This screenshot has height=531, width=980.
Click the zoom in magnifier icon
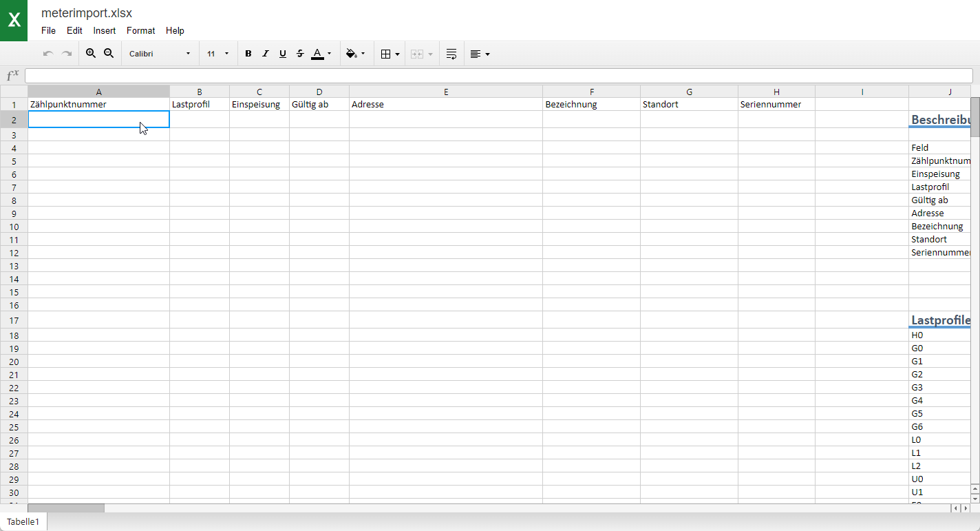point(91,54)
